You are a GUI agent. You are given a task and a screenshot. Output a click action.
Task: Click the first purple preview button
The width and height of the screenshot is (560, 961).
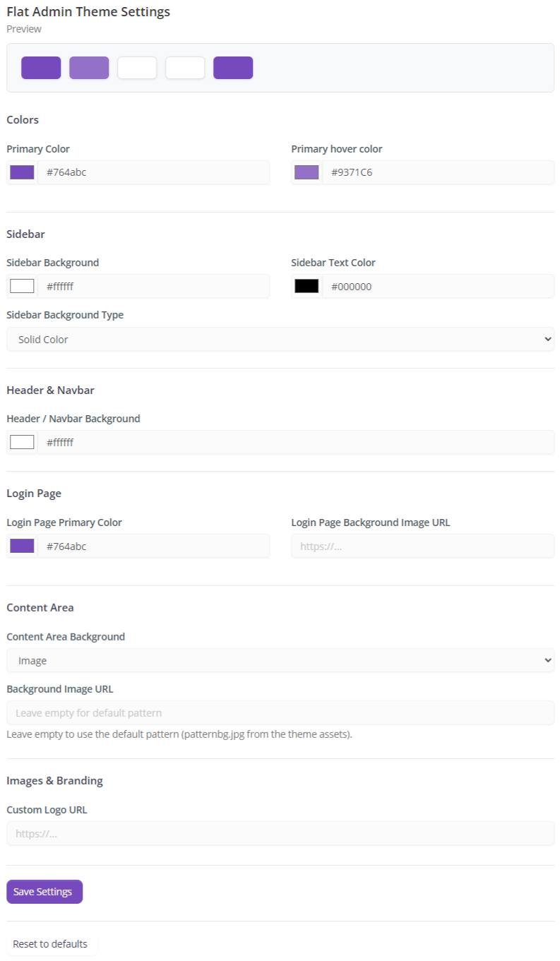click(x=41, y=68)
